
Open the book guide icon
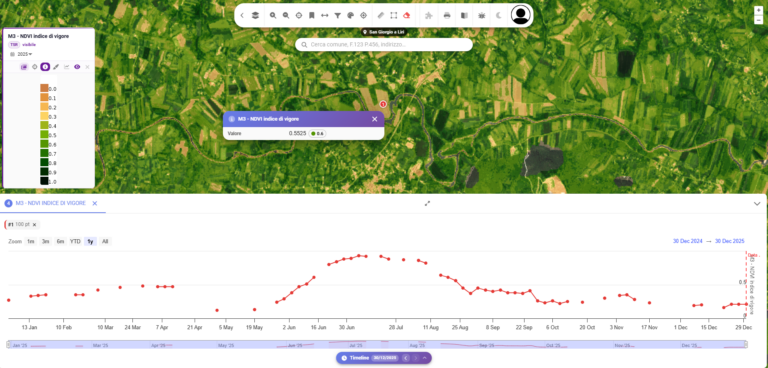[464, 16]
